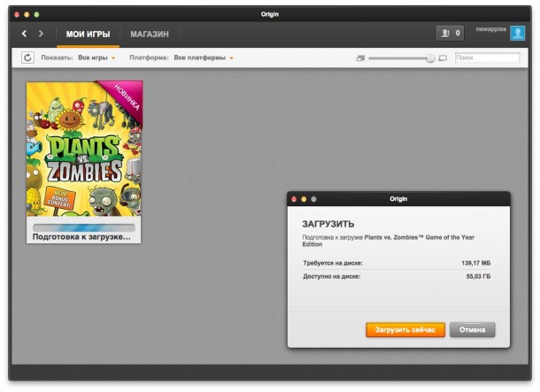Click the Поиск search field
Viewport: 540px width, 392px height.
coord(487,58)
